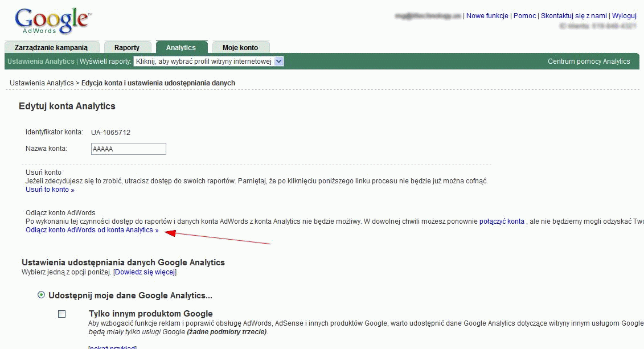The height and width of the screenshot is (349, 644).
Task: Click the Google AdWords logo
Action: click(53, 22)
